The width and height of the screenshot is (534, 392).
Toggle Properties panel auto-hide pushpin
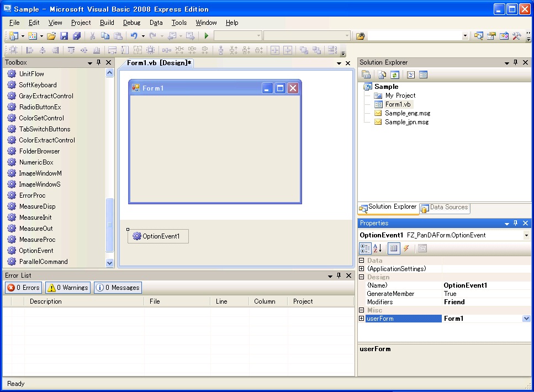(516, 223)
